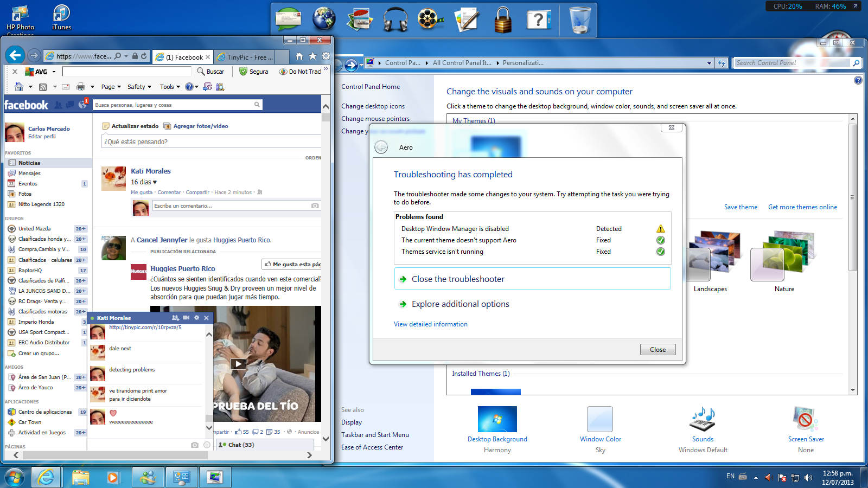Viewport: 868px width, 488px height.
Task: Open the photos stack icon in the dock
Action: (359, 20)
